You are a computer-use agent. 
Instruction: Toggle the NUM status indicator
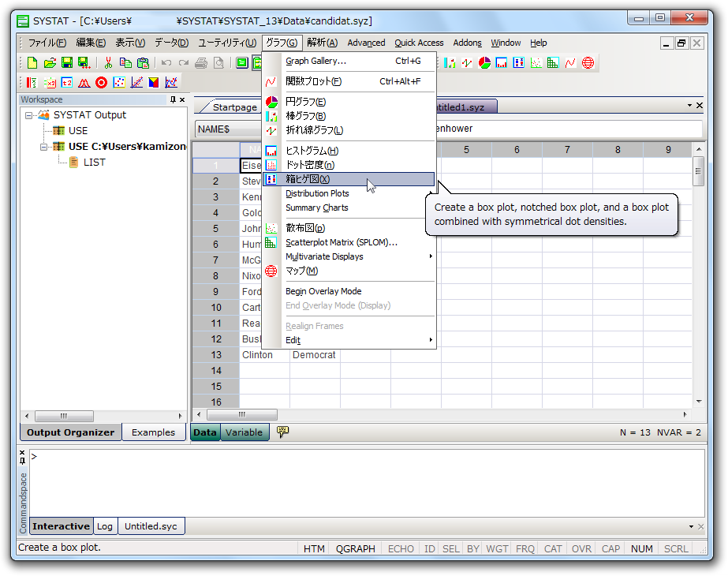click(x=642, y=548)
